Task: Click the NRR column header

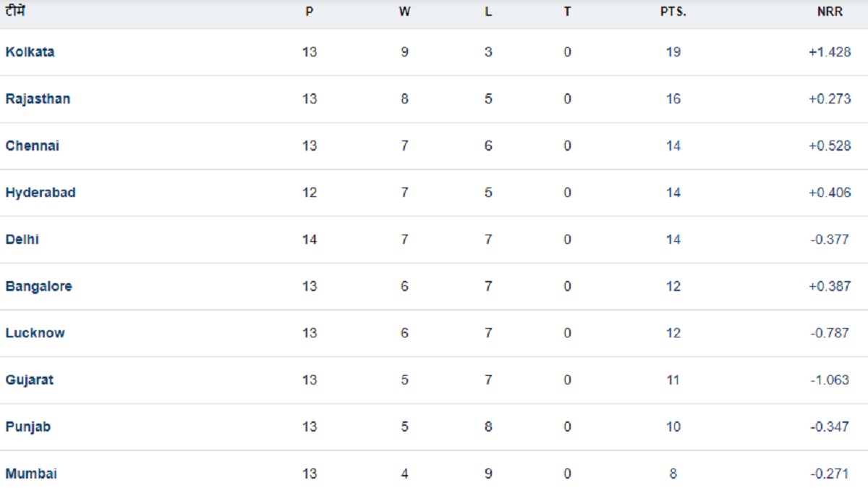Action: (829, 12)
